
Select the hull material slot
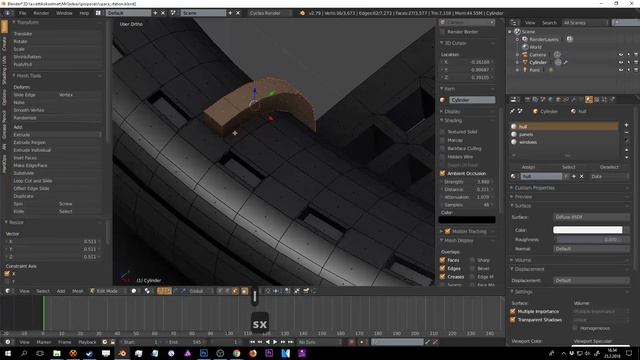pyautogui.click(x=565, y=127)
